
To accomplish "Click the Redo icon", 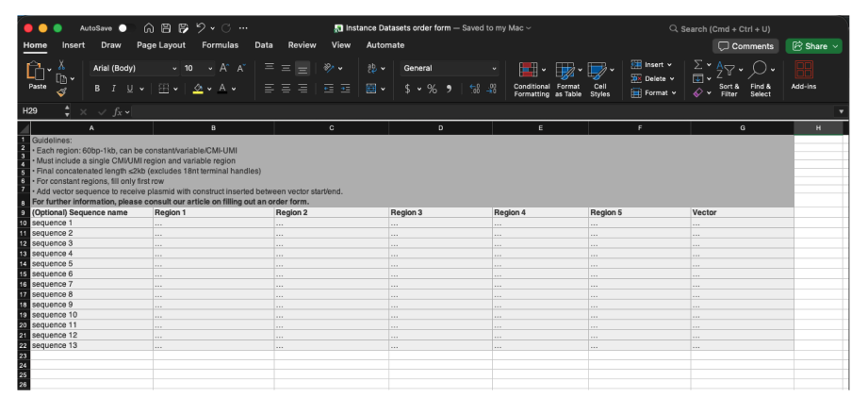I will pyautogui.click(x=226, y=28).
